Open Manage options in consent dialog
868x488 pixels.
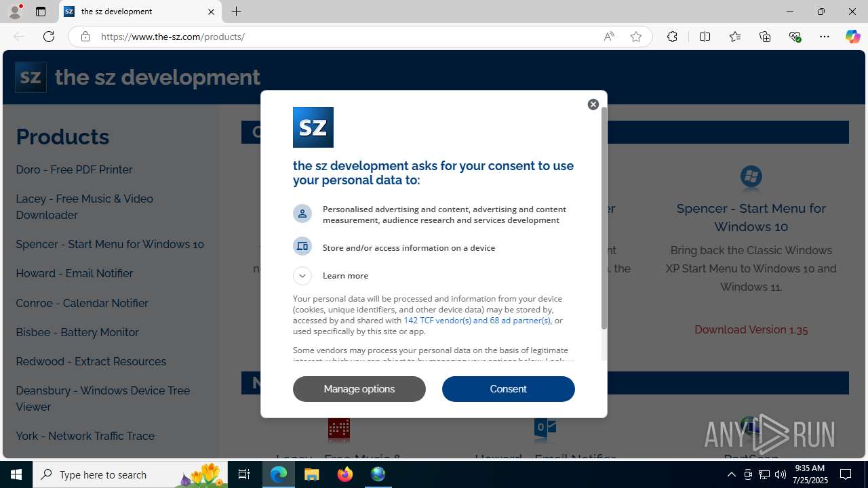pos(359,389)
